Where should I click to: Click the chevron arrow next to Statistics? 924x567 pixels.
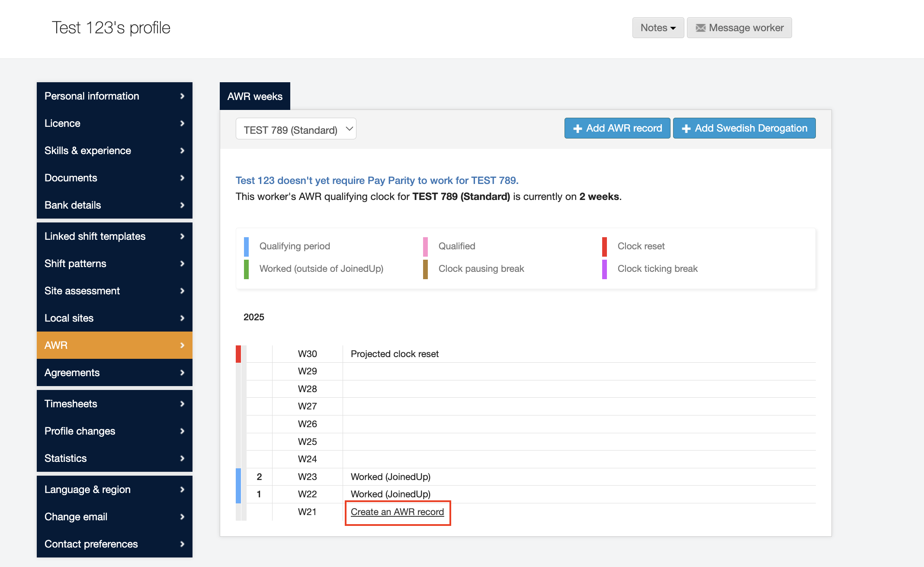182,458
